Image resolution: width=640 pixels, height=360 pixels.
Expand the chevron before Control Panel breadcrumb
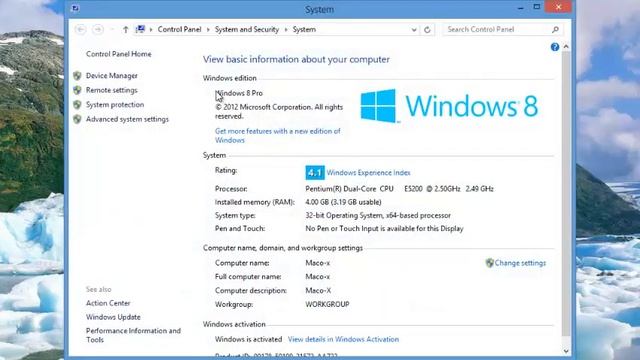[151, 29]
